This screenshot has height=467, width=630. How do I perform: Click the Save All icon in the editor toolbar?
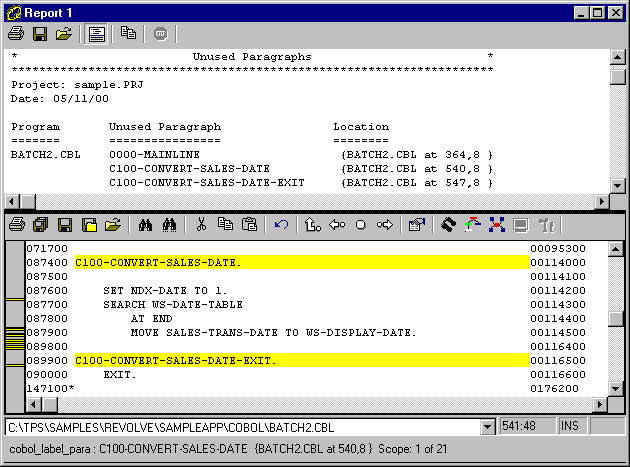pyautogui.click(x=40, y=224)
